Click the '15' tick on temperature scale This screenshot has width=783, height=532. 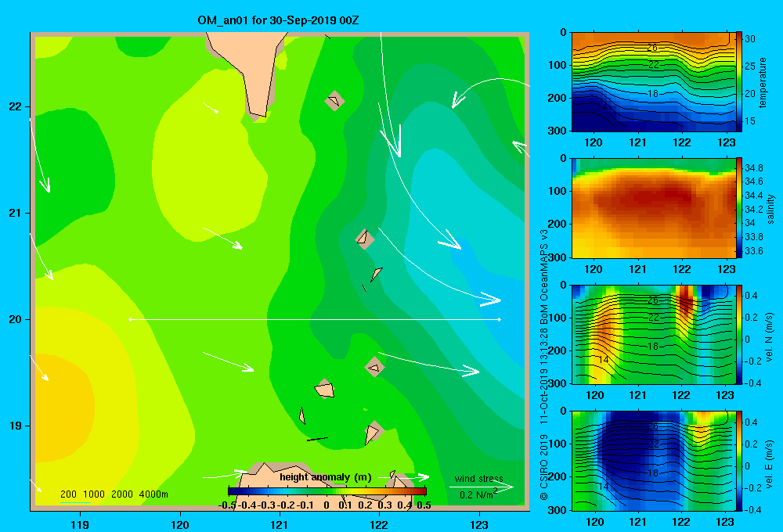[749, 121]
